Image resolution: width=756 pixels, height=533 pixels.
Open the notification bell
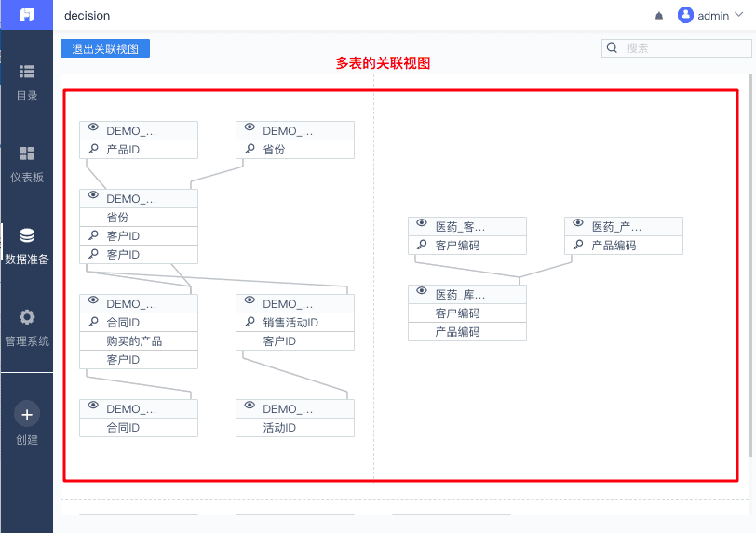click(659, 16)
